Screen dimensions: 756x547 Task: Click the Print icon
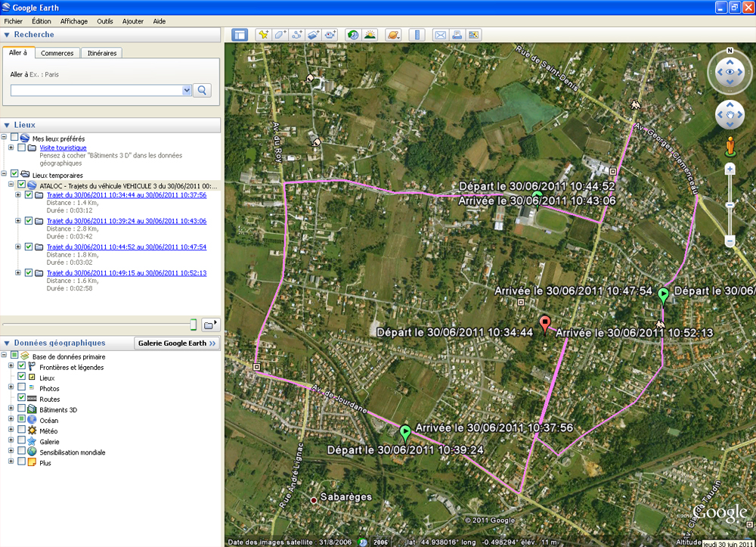(x=457, y=35)
